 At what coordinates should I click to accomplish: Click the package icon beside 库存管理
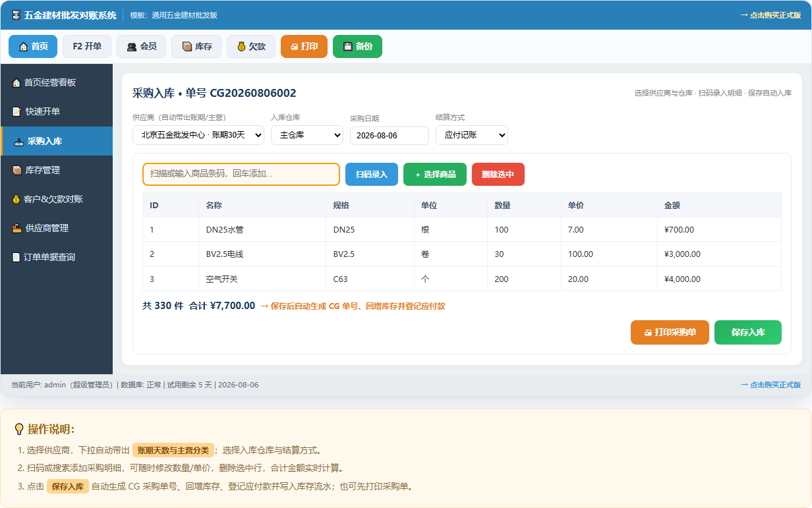point(16,170)
